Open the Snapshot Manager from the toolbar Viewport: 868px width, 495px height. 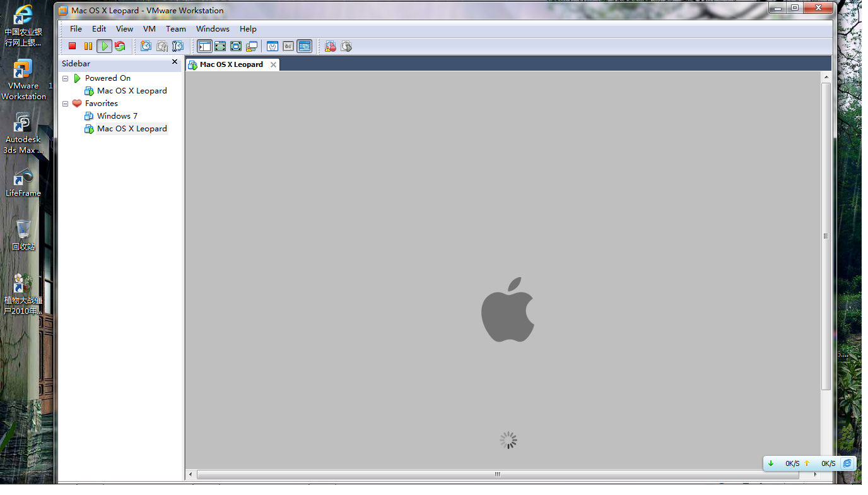pos(178,46)
